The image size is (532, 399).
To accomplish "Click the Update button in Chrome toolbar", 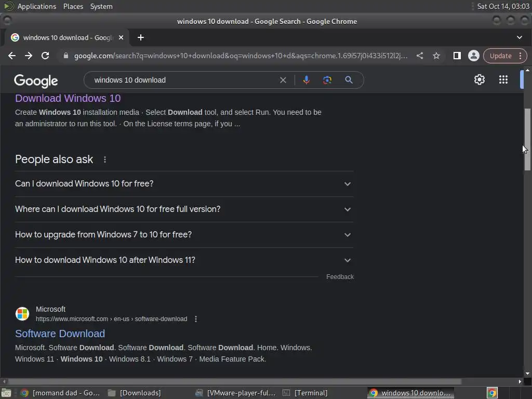I will (x=500, y=56).
